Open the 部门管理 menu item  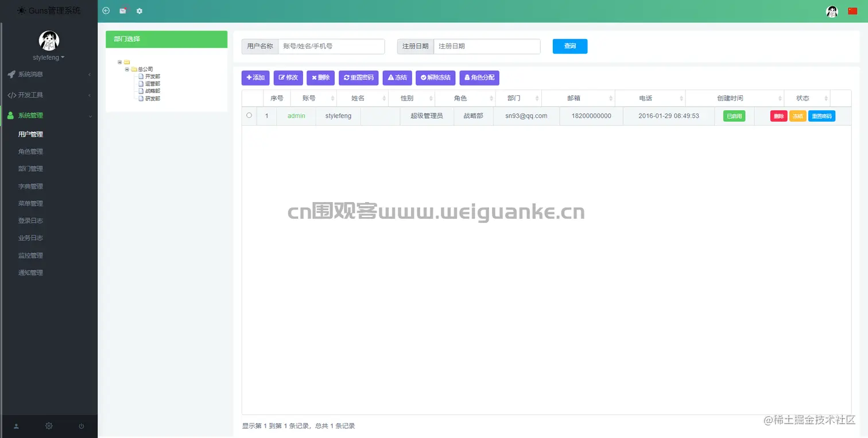pyautogui.click(x=30, y=169)
